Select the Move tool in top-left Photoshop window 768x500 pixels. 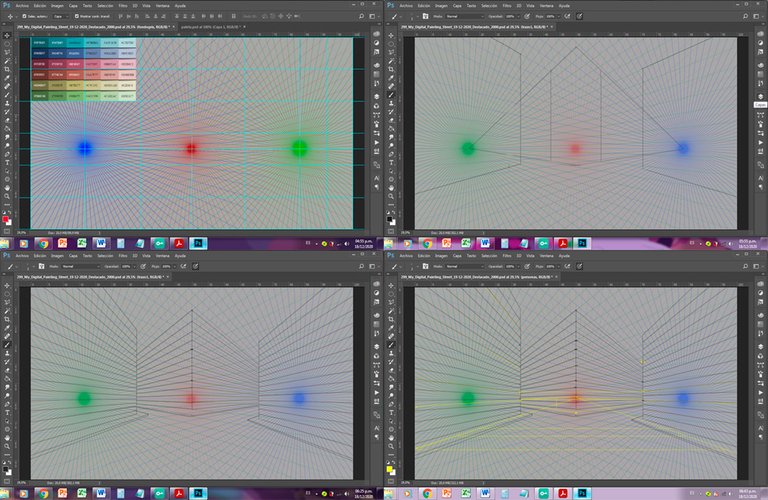pos(7,35)
